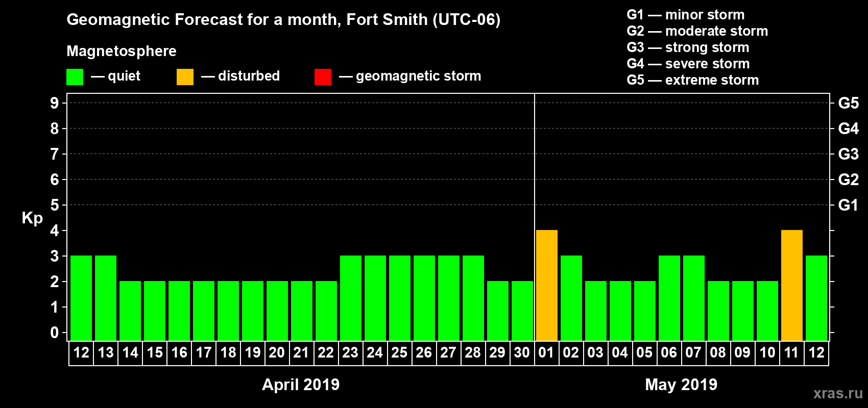The width and height of the screenshot is (868, 408).
Task: Click the red geomagnetic storm legend swatch
Action: pos(323,77)
